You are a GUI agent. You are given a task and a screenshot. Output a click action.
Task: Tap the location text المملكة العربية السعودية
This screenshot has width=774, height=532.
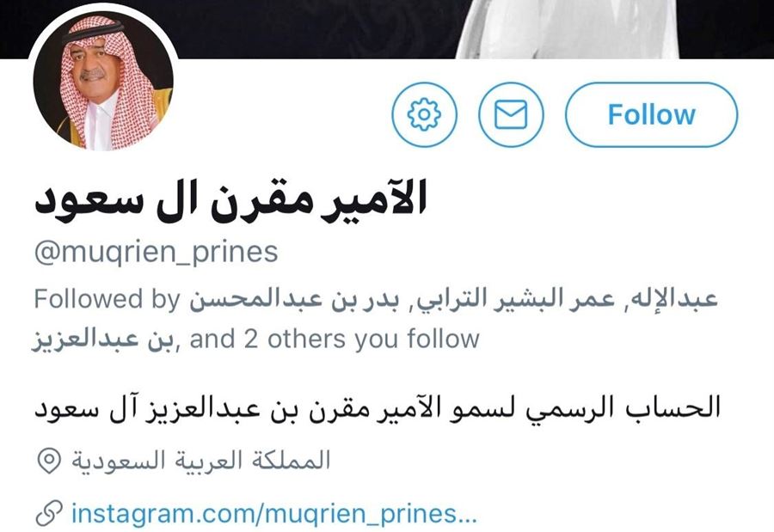201,461
